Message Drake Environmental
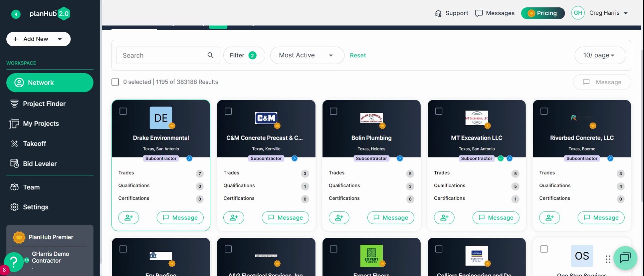Image resolution: width=644 pixels, height=276 pixels. (x=180, y=218)
